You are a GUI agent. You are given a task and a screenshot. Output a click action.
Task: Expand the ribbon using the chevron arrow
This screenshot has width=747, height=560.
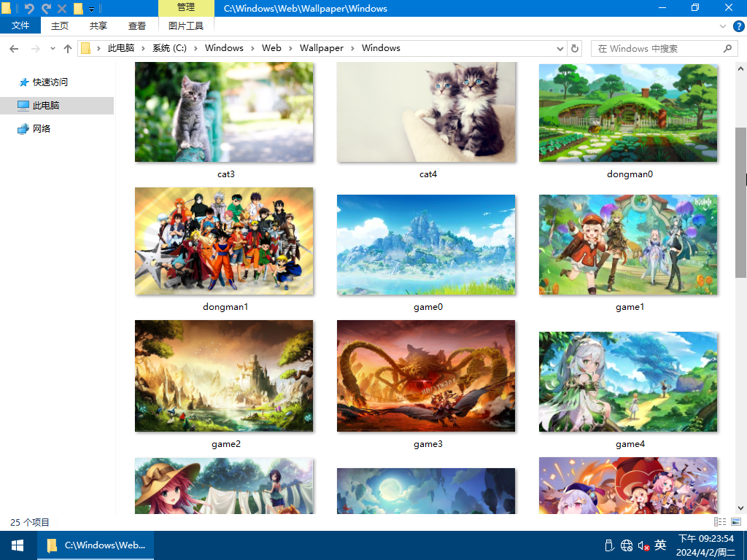coord(724,26)
